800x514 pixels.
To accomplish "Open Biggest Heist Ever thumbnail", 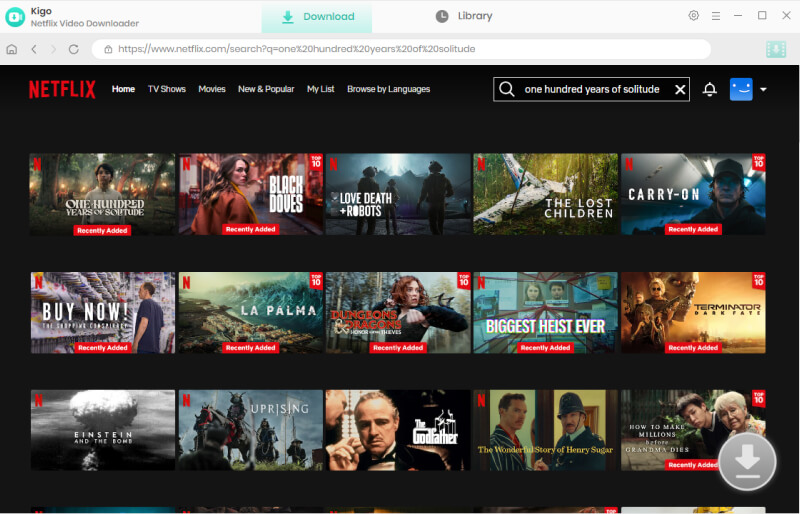I will click(545, 312).
